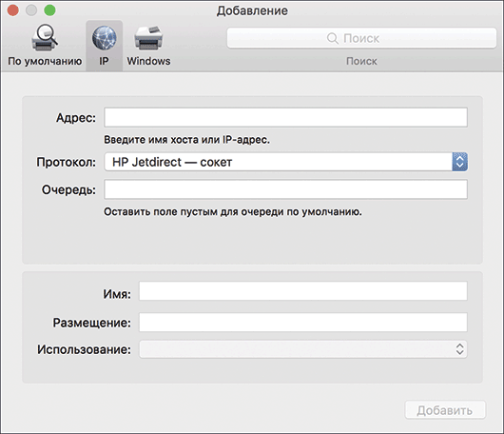
Task: Click the Поиск caption below search field
Action: tap(361, 61)
